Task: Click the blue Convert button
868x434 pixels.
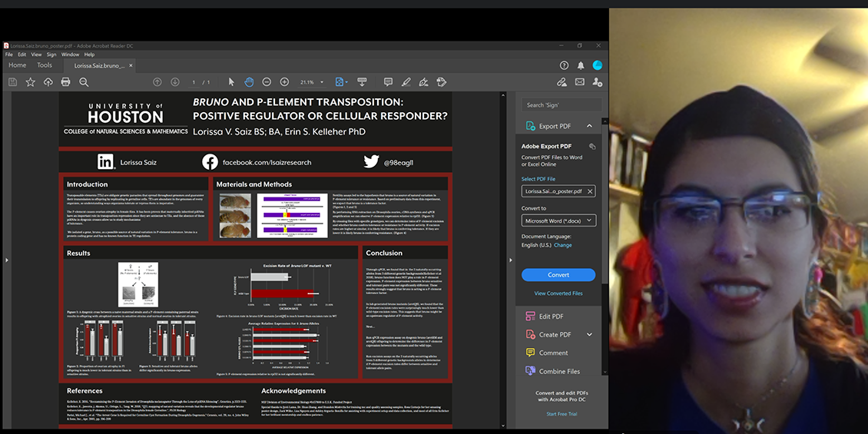Action: point(558,275)
